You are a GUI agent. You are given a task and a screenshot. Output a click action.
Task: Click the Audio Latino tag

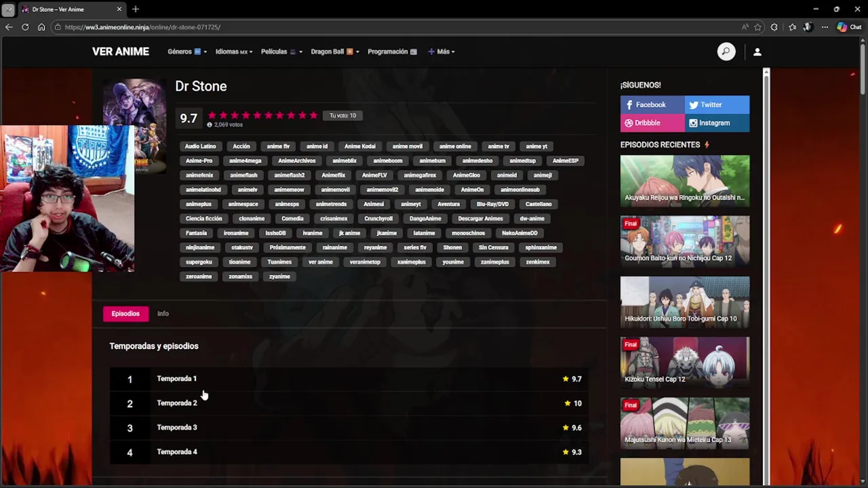pos(200,146)
